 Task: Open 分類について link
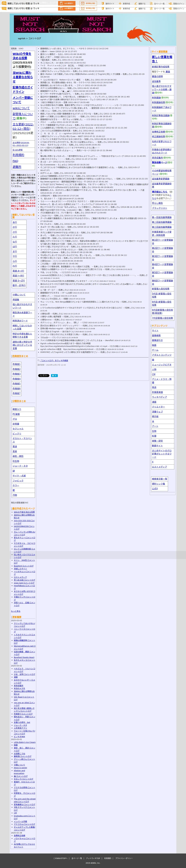coord(19,295)
